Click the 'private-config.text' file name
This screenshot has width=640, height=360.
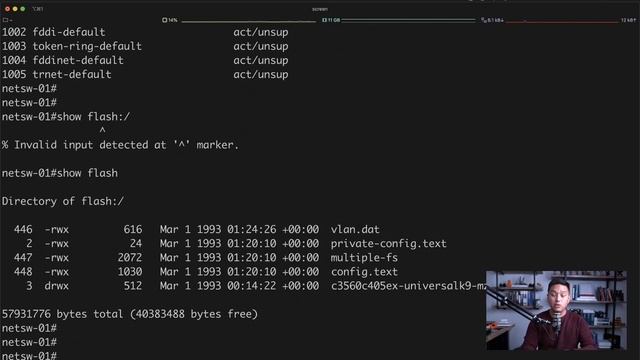[389, 244]
